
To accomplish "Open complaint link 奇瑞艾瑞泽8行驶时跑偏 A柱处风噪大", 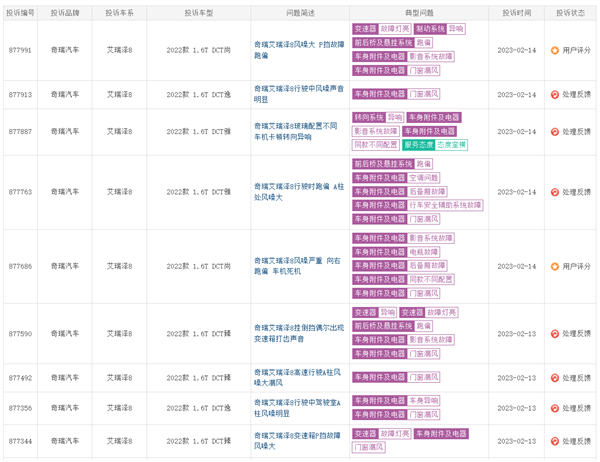I will 299,192.
